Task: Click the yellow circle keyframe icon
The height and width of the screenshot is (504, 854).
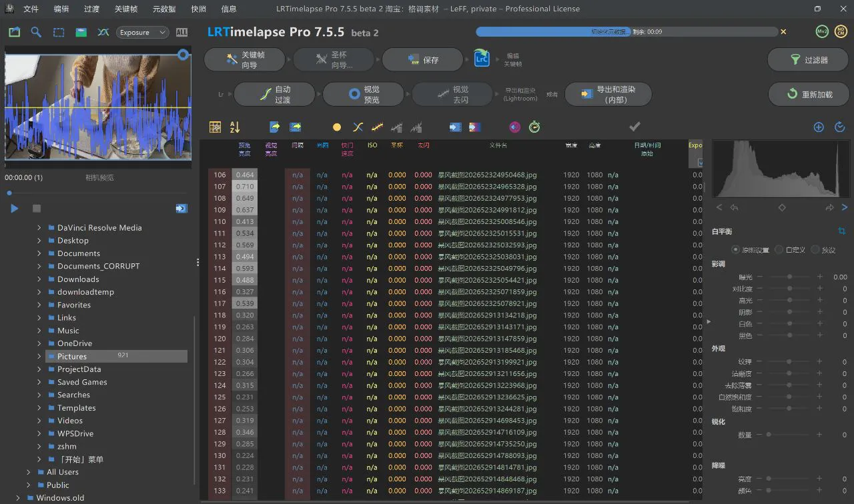Action: tap(337, 127)
